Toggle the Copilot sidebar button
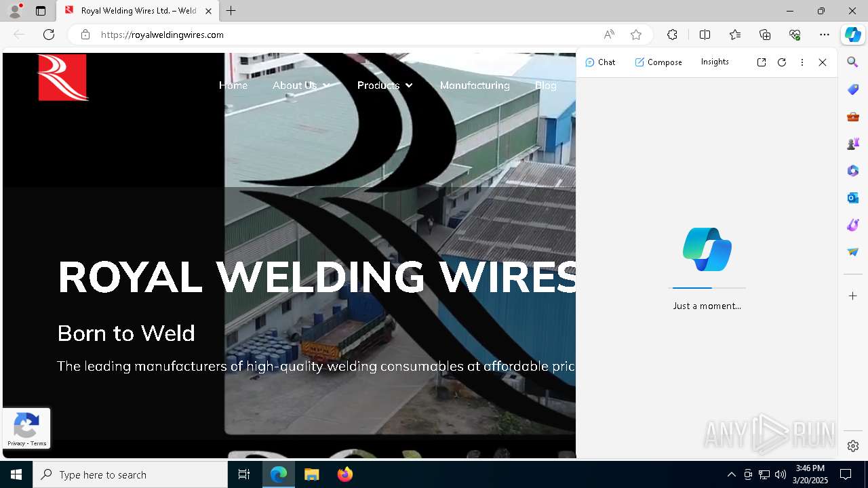This screenshot has height=488, width=868. (x=853, y=35)
